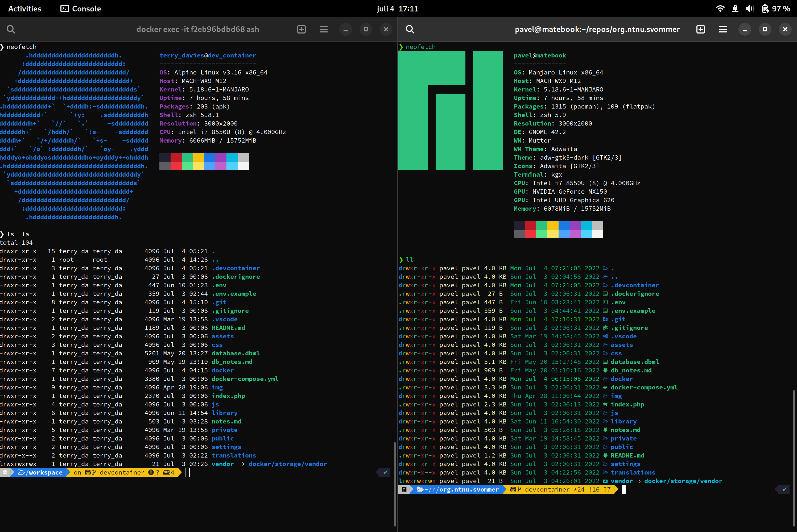Click the battery 97% indicator
797x532 pixels.
[776, 9]
